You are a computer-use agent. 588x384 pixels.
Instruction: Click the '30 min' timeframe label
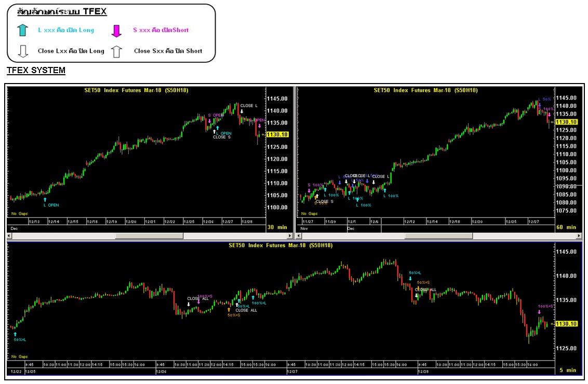click(277, 227)
